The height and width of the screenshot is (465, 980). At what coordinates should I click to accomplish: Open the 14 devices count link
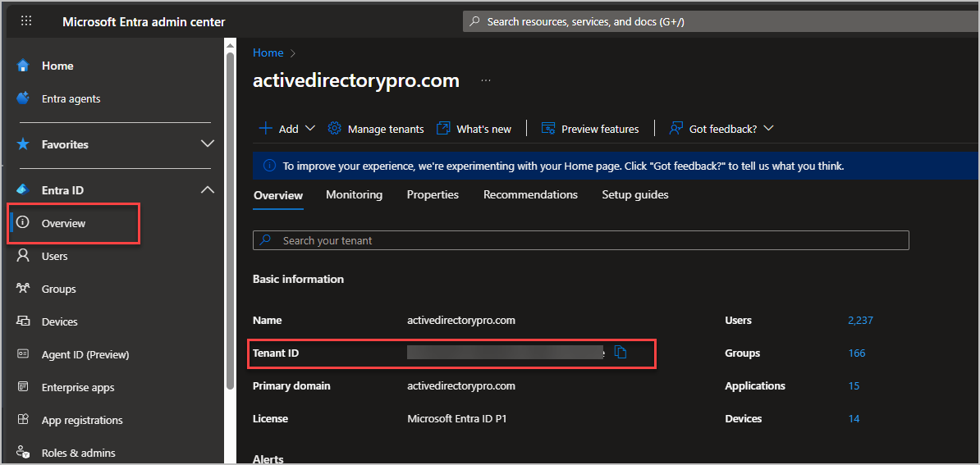coord(854,419)
